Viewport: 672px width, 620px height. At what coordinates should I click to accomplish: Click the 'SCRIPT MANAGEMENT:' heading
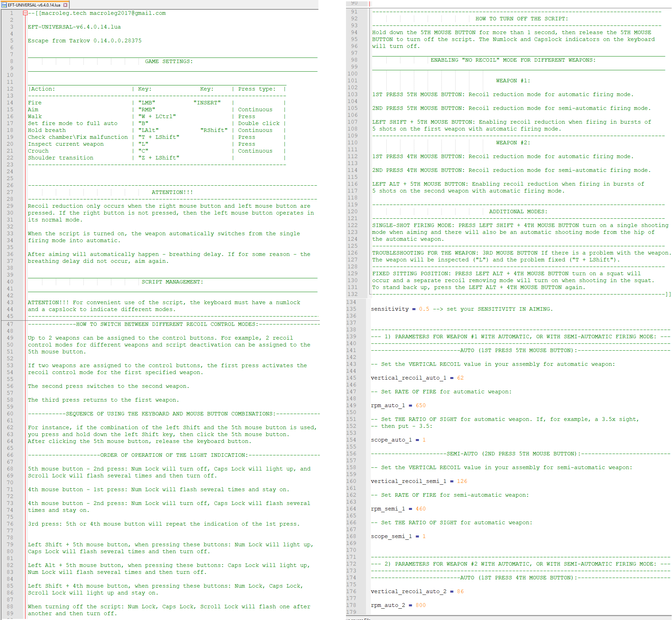click(172, 282)
